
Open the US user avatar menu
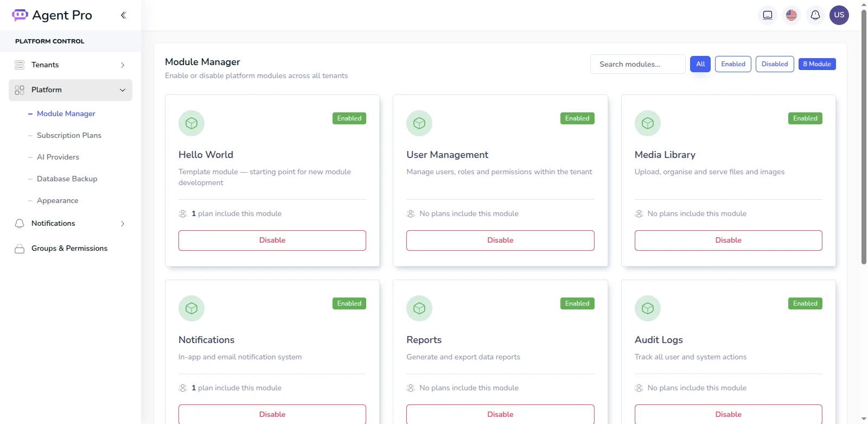[839, 15]
